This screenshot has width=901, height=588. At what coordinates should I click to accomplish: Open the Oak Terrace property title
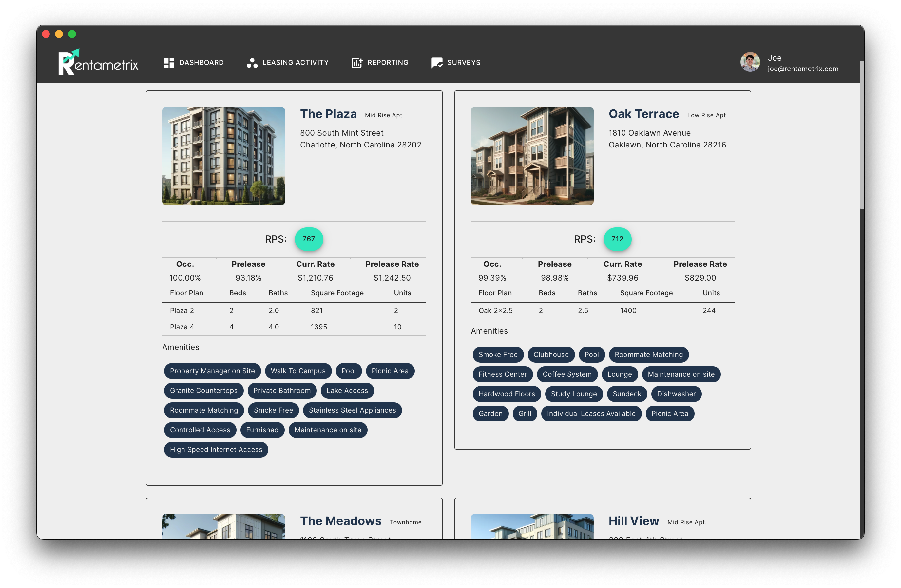(x=643, y=114)
